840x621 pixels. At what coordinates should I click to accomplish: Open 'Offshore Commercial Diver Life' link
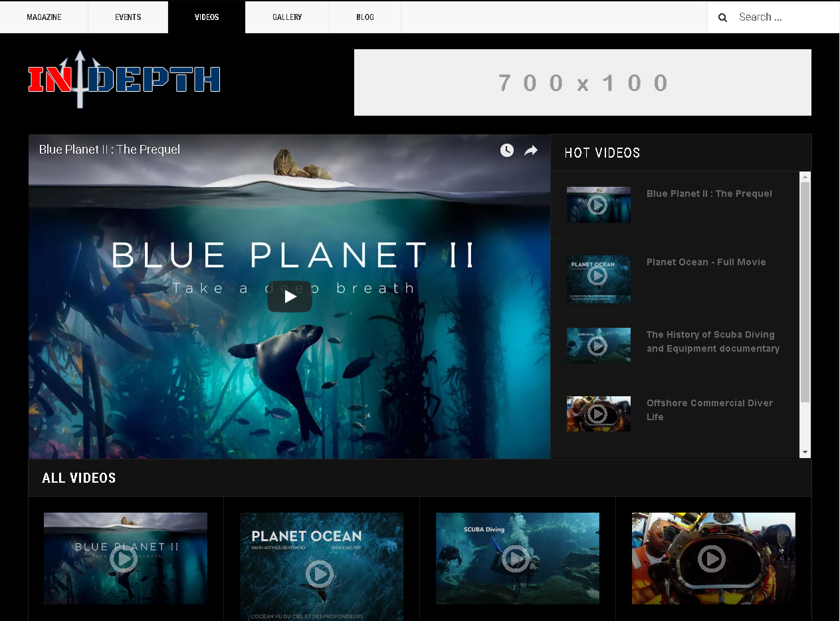(x=710, y=410)
